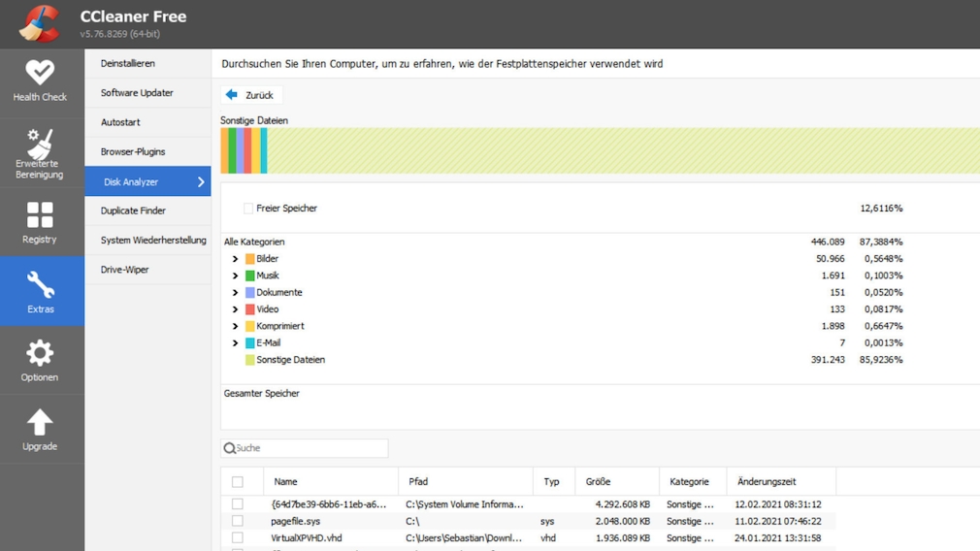The height and width of the screenshot is (551, 980).
Task: Check the box for pagefile.sys
Action: coord(238,521)
